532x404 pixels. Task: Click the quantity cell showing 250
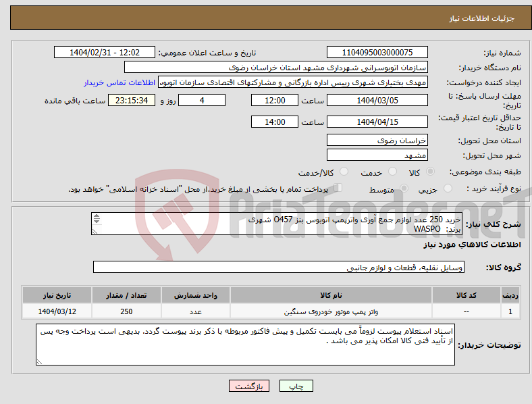pos(126,311)
